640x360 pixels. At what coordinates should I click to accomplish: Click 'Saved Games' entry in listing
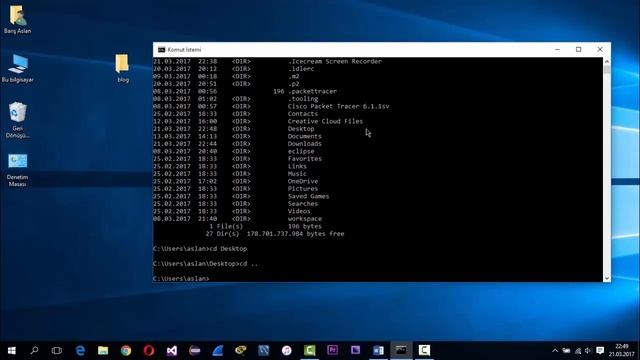click(308, 196)
